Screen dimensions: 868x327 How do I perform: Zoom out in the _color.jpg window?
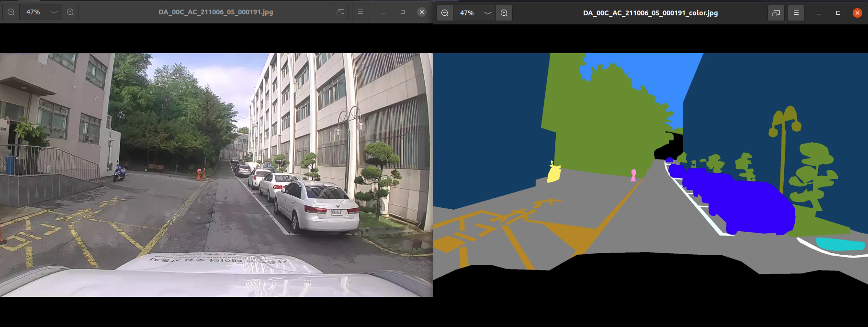[445, 13]
